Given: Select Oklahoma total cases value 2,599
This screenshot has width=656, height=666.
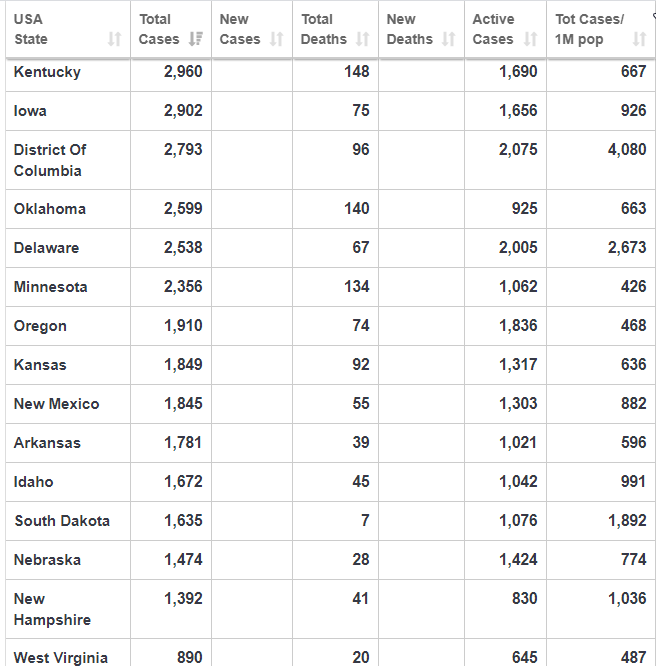Looking at the screenshot, I should tap(183, 209).
